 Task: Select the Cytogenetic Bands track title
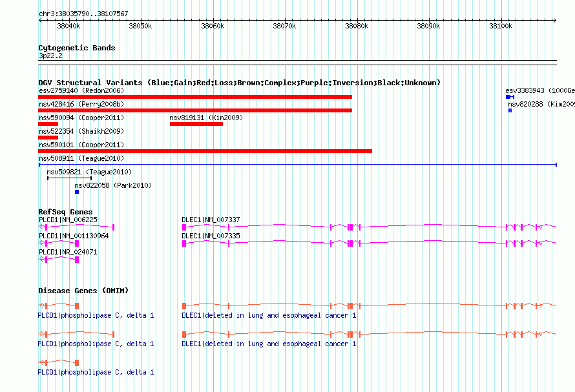point(77,48)
